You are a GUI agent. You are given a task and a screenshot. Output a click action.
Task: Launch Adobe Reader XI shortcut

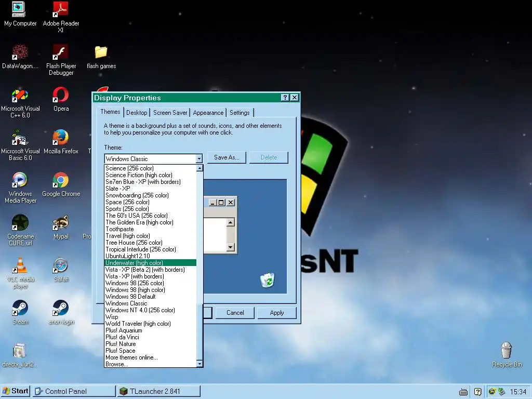[x=61, y=16]
